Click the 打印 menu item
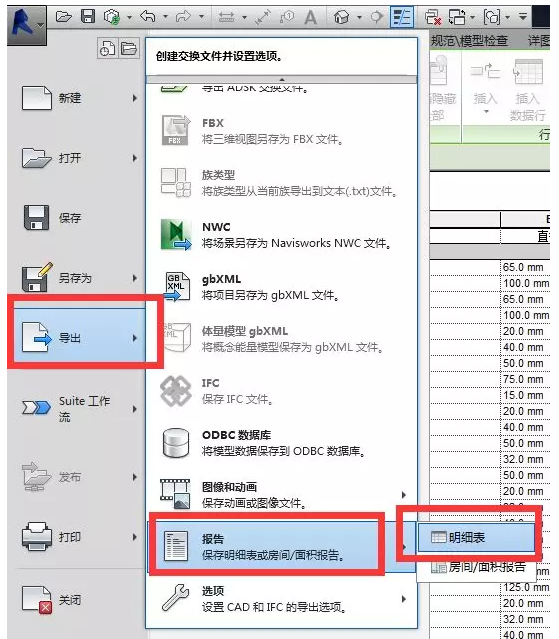559x639 pixels. tap(80, 537)
